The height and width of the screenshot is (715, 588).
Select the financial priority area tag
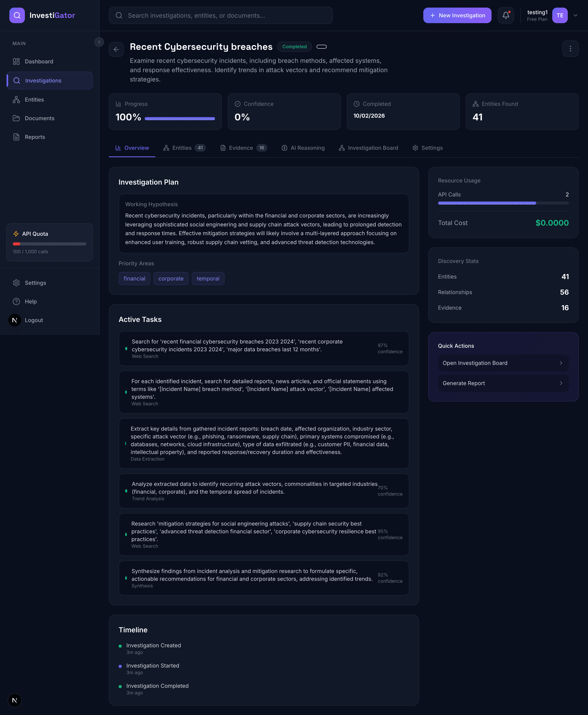point(134,279)
